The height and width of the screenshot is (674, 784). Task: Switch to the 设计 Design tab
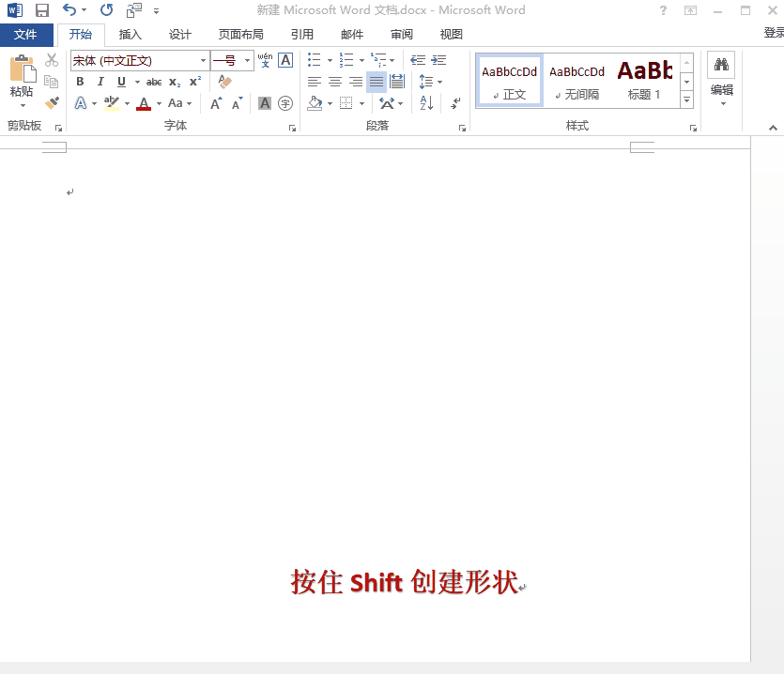pyautogui.click(x=180, y=35)
